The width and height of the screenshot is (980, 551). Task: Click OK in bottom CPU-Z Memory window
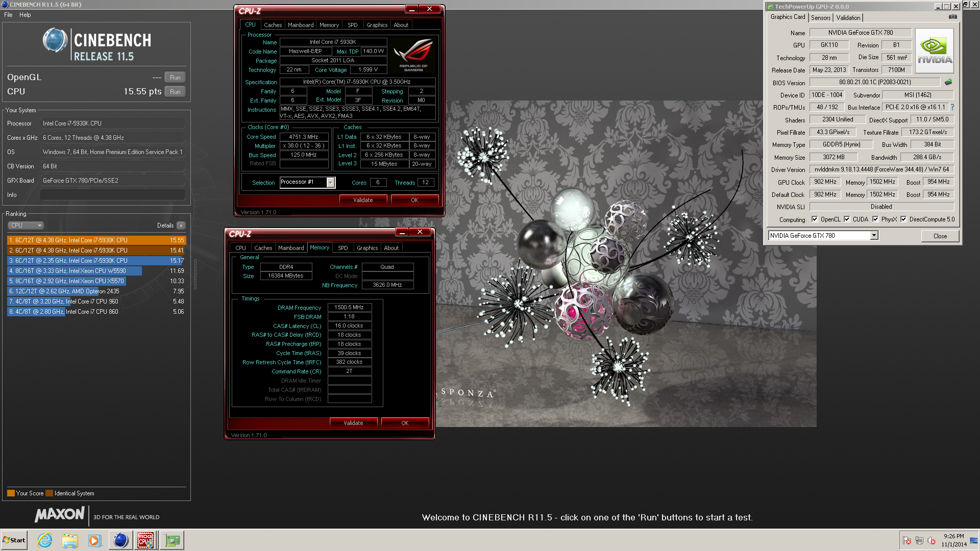click(405, 423)
